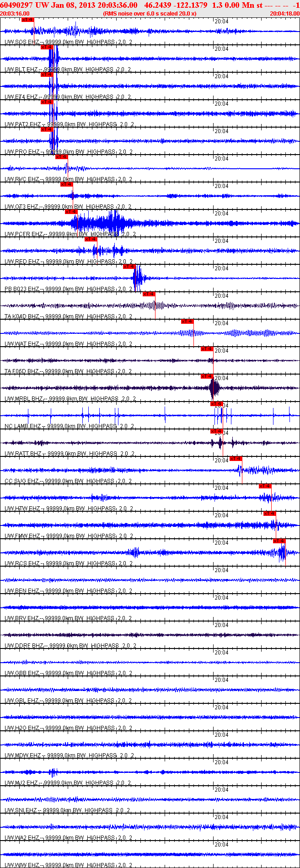Click the UW.SNI EHZ station label
Image resolution: width=300 pixels, height=868 pixels.
pyautogui.click(x=21, y=810)
